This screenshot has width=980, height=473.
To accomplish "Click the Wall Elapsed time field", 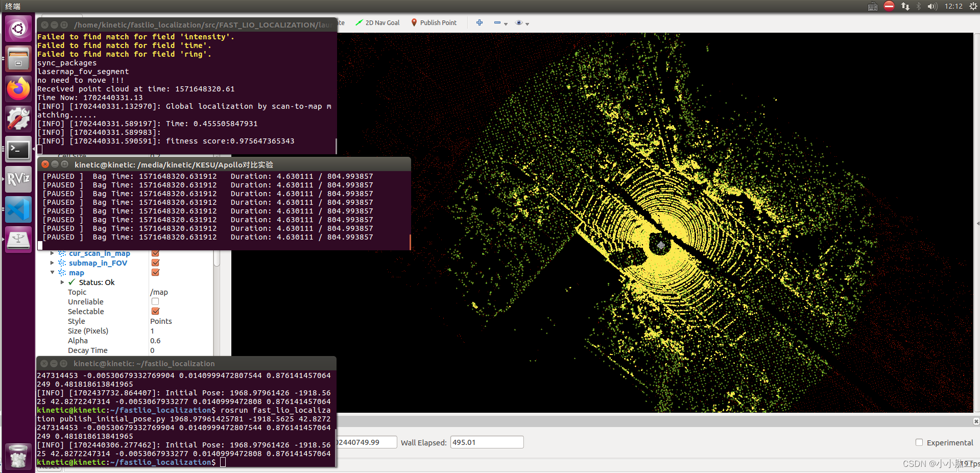I will pyautogui.click(x=486, y=442).
